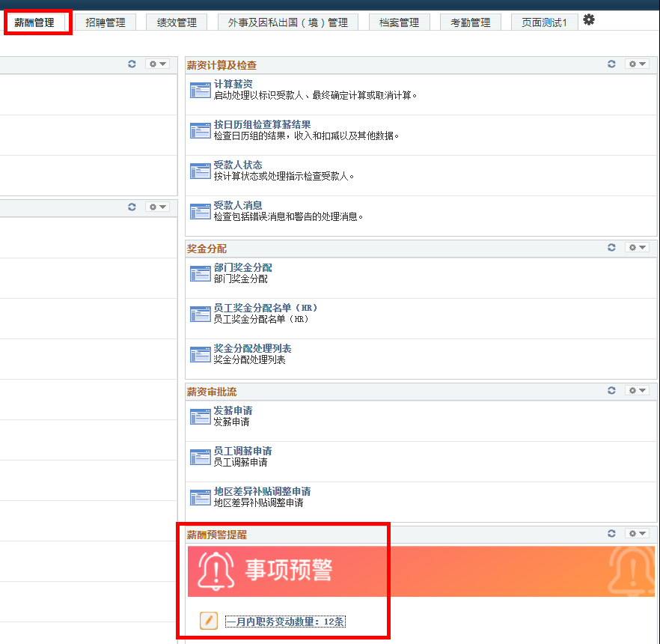Viewport: 660px width, 644px height.
Task: Open gear dropdown of top left-column panel
Action: [158, 64]
